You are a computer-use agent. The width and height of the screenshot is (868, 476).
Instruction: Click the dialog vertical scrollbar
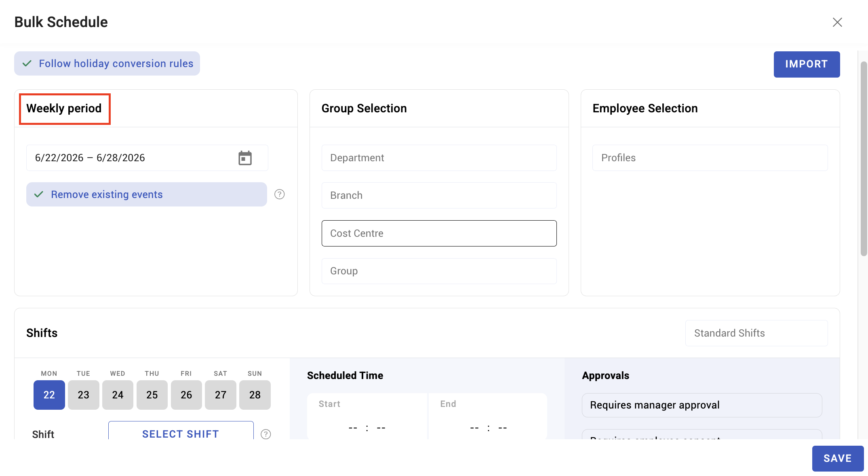coord(864,159)
